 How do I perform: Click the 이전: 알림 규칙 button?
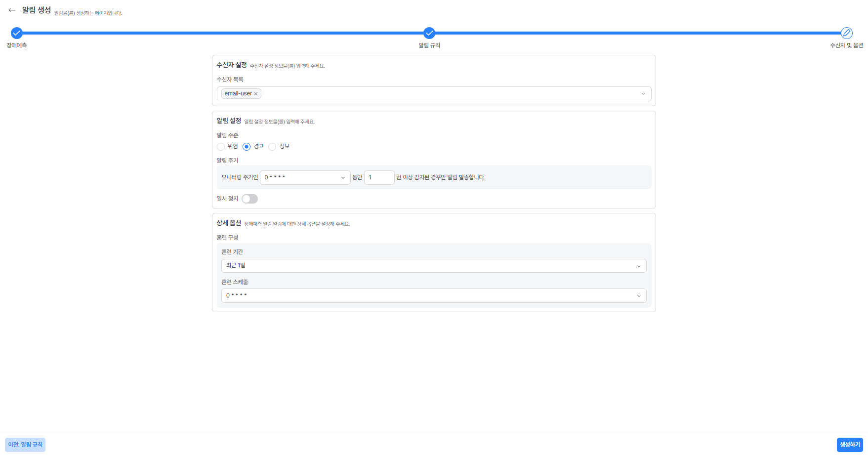tap(25, 445)
